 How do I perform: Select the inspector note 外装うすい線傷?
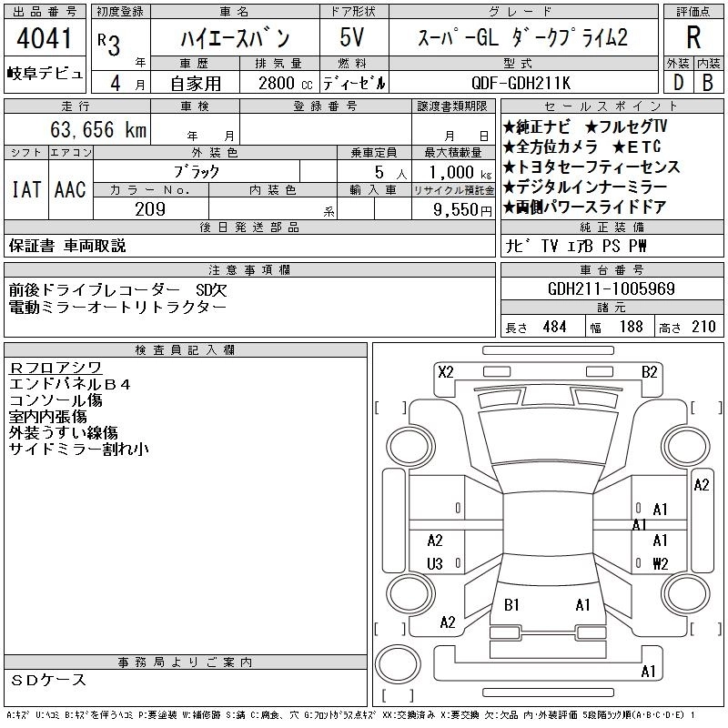tap(64, 433)
